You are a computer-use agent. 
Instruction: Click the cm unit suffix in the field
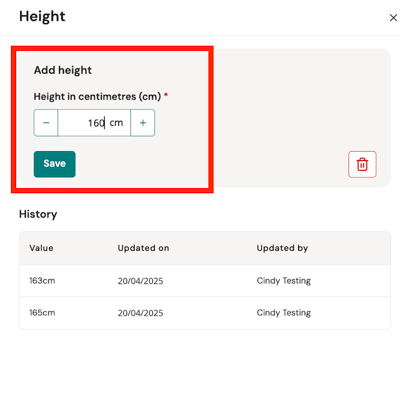116,123
